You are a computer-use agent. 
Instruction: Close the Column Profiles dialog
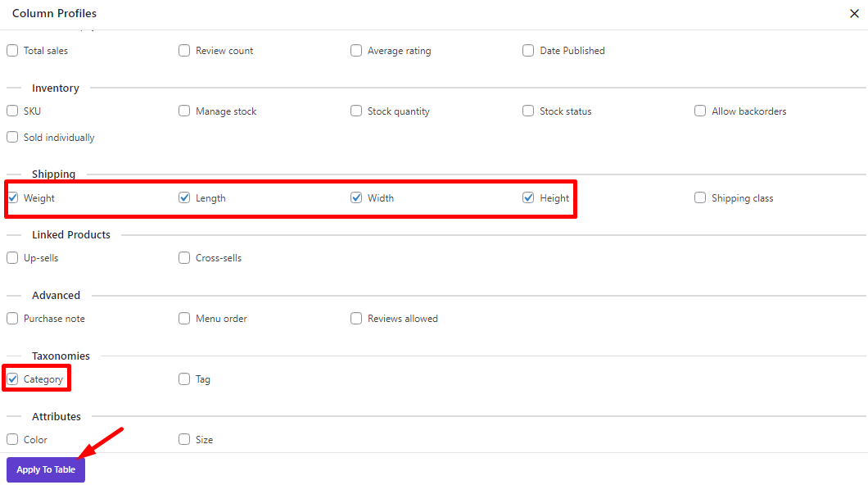coord(854,13)
